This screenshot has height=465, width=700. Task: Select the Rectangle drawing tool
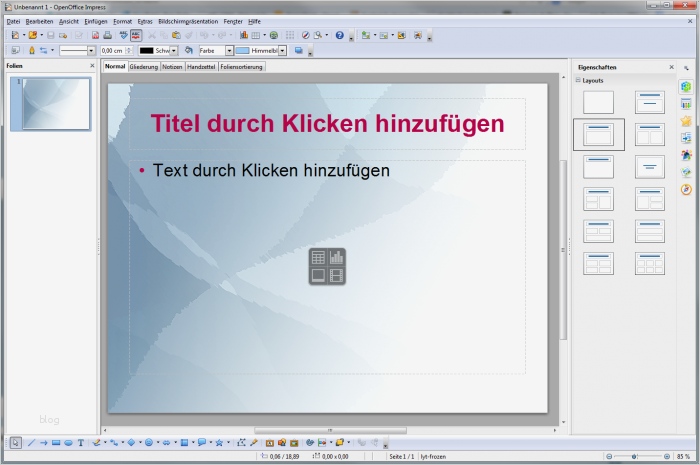[56, 443]
